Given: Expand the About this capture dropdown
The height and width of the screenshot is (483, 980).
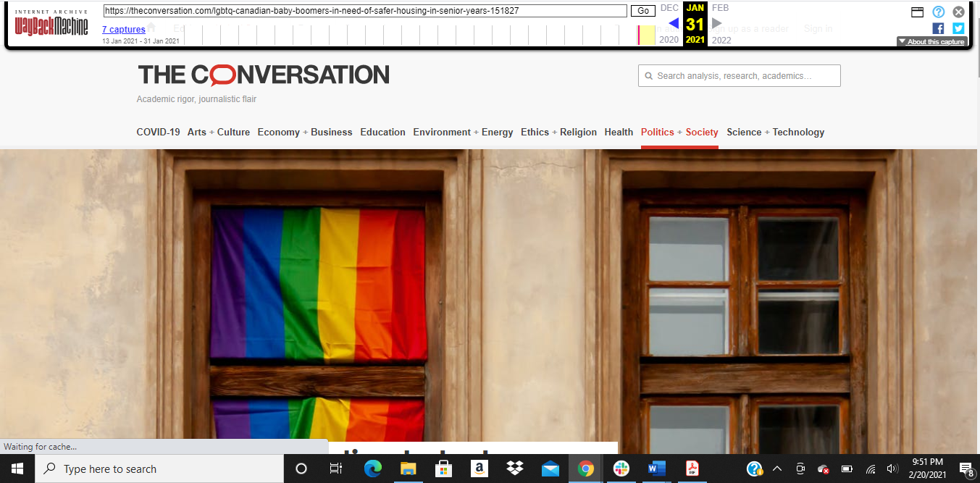Looking at the screenshot, I should 931,41.
